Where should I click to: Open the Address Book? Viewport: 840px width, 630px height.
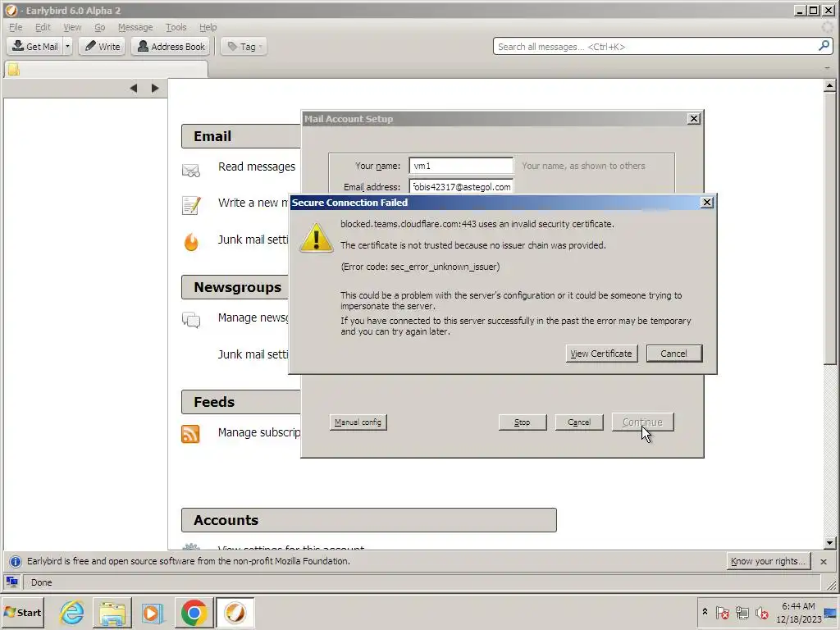[171, 47]
